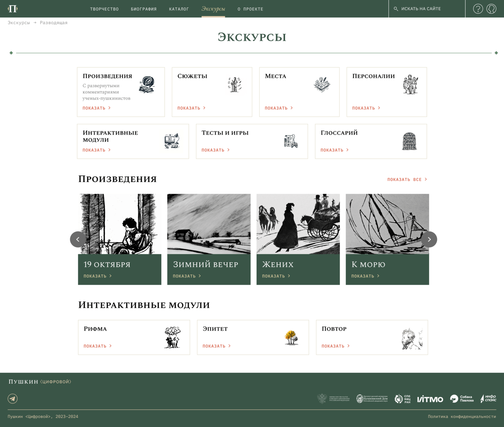This screenshot has height=427, width=504.
Task: Click Показать on the Повтор module card
Action: tap(335, 346)
